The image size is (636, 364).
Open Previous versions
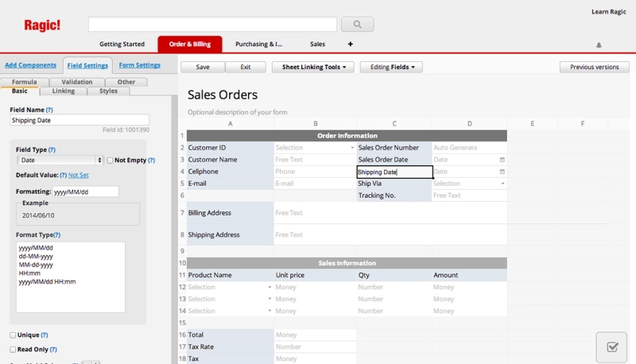click(x=594, y=67)
